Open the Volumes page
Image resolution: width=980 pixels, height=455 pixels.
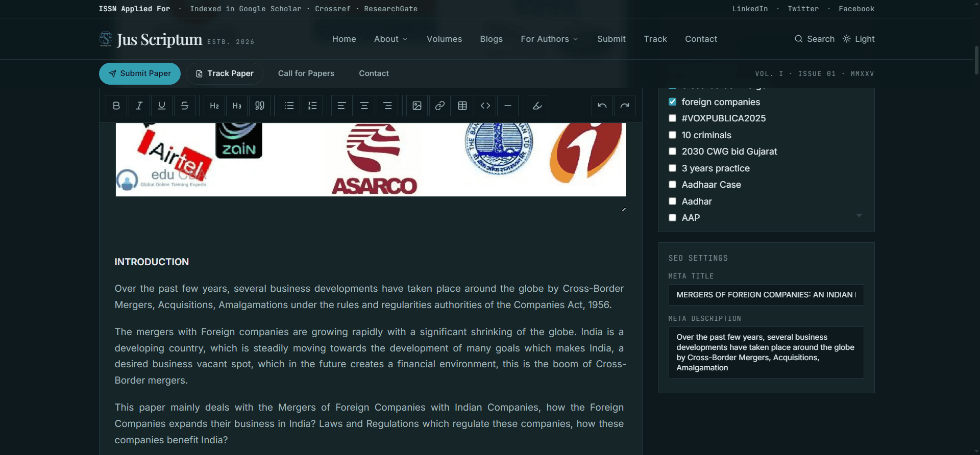(x=444, y=39)
